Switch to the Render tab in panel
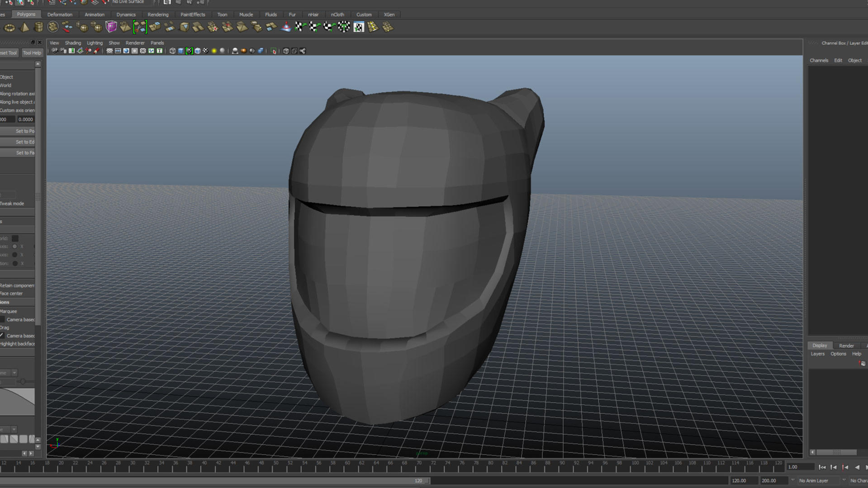The width and height of the screenshot is (868, 488). [x=846, y=345]
